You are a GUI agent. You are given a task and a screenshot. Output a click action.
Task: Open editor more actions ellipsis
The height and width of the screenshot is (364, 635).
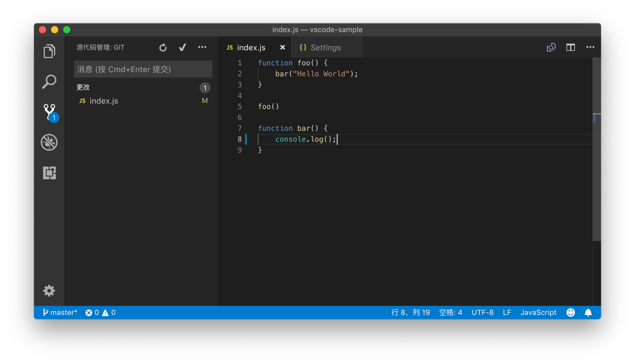(590, 47)
